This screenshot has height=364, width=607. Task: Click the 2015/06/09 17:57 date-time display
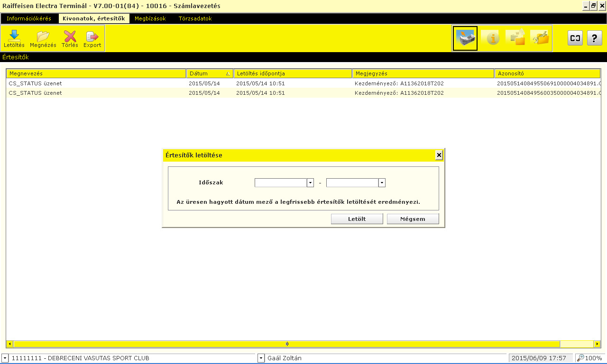[539, 358]
